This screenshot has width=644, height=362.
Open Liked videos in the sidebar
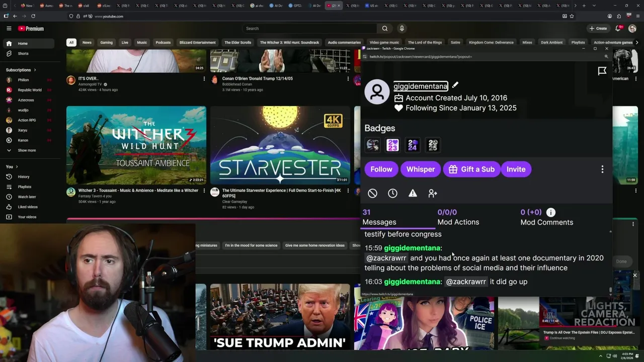[x=28, y=207]
